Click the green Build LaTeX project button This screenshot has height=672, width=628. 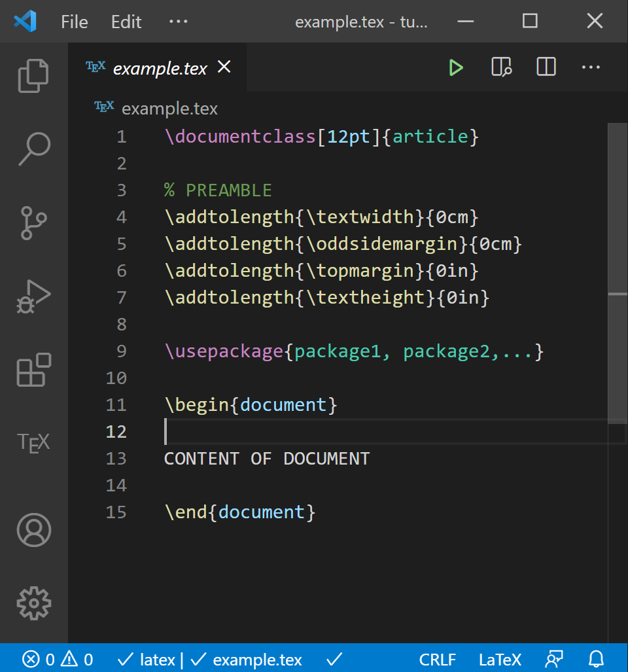point(456,67)
